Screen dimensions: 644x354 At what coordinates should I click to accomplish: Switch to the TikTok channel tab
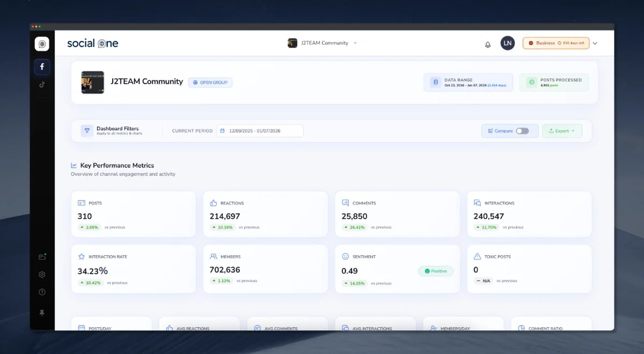tap(42, 84)
